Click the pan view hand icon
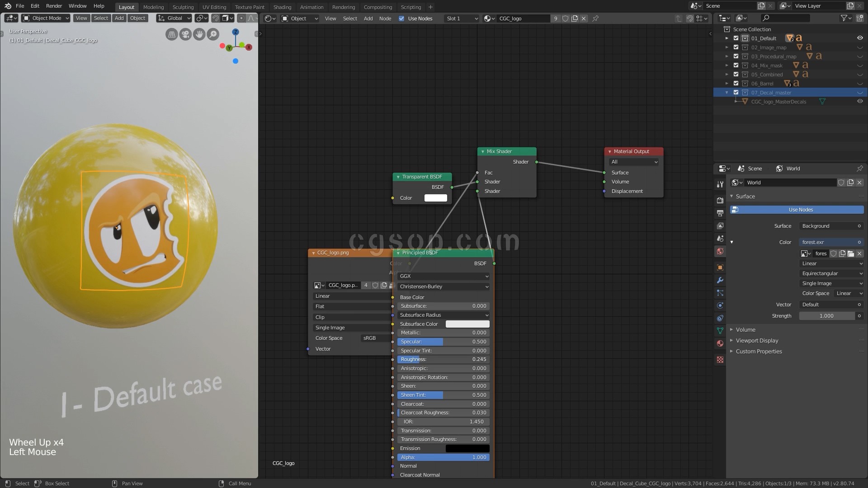The height and width of the screenshot is (488, 868). pyautogui.click(x=199, y=34)
